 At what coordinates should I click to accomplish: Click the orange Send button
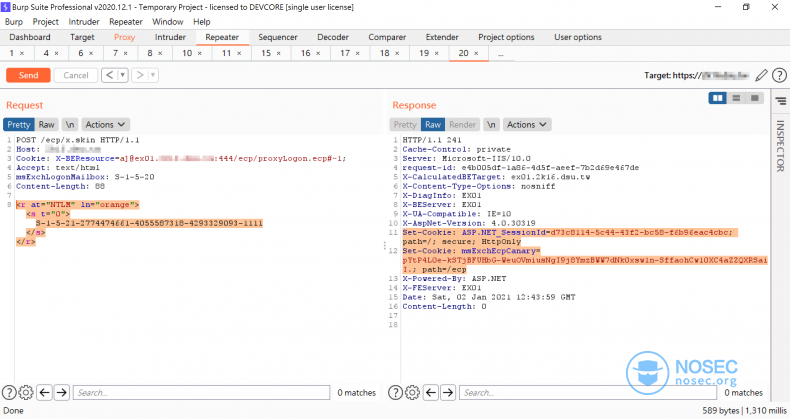coord(28,75)
